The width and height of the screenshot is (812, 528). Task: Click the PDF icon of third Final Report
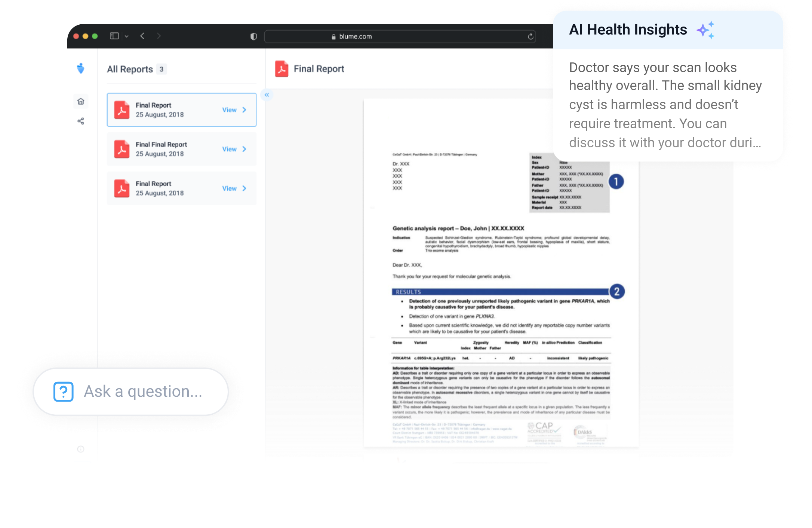(x=122, y=188)
